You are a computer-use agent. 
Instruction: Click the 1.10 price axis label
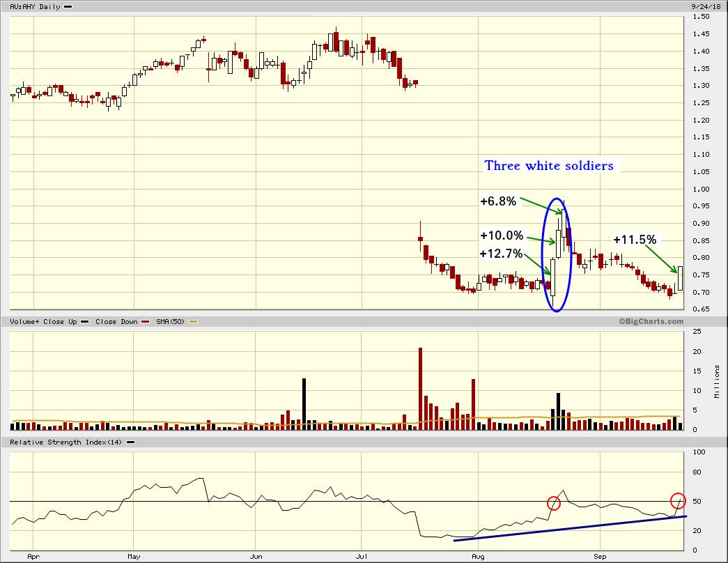click(701, 154)
